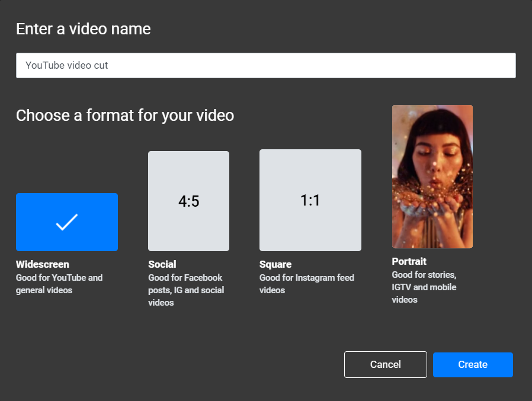Choose the Portrait format preview image

(432, 177)
